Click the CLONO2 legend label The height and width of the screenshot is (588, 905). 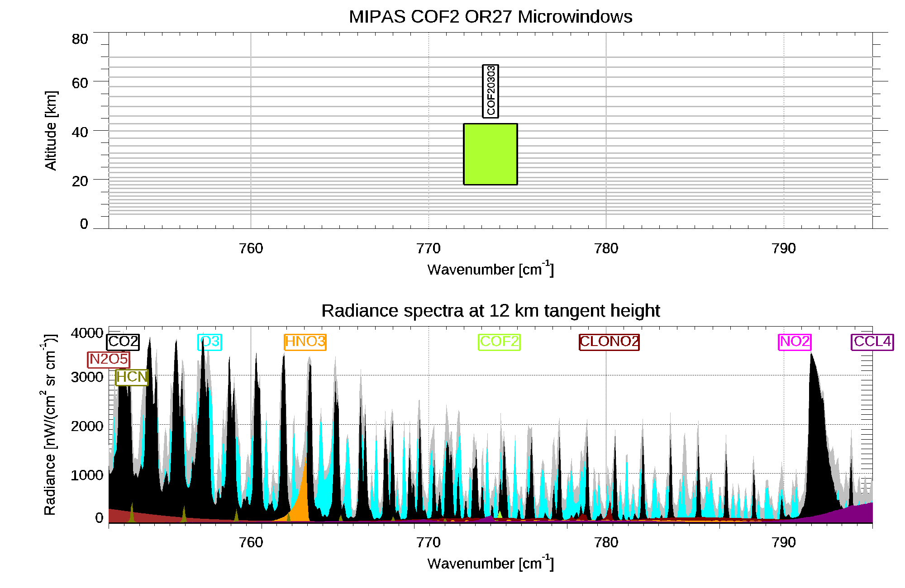(x=609, y=341)
